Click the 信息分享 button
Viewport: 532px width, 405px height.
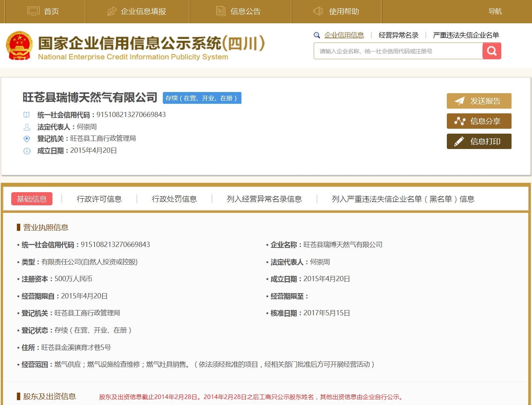(479, 121)
